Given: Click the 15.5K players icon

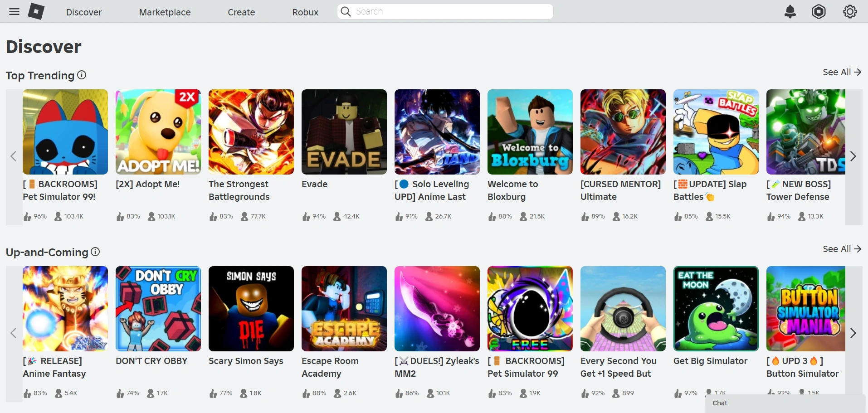Looking at the screenshot, I should [709, 217].
